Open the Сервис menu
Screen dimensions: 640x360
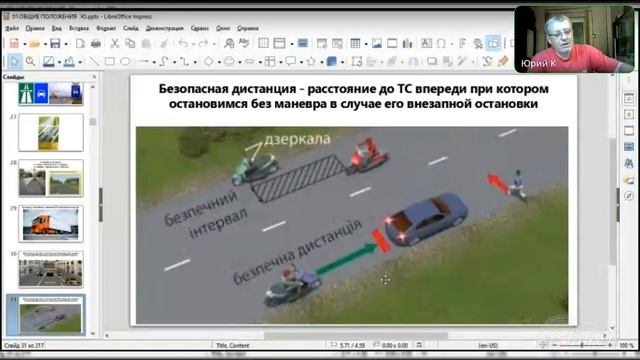(x=200, y=28)
